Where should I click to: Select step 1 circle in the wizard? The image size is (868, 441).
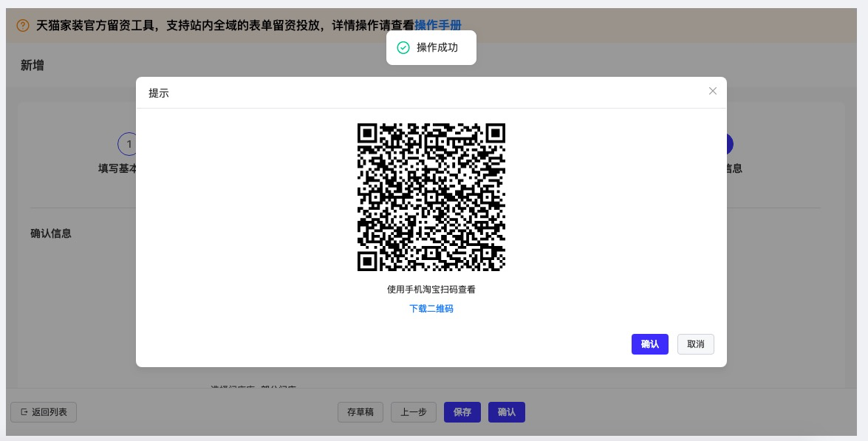click(129, 144)
